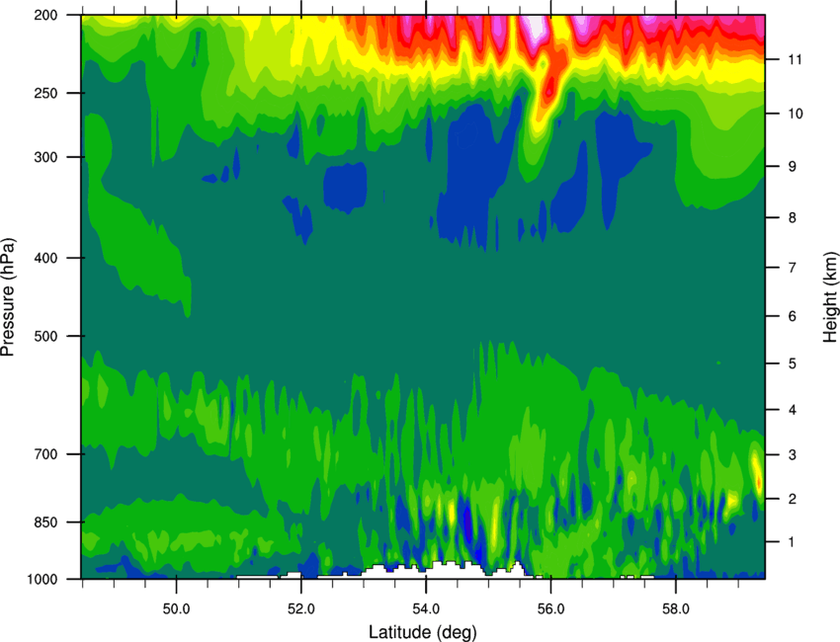
Task: Click the 850 pressure tick label
Action: point(45,522)
